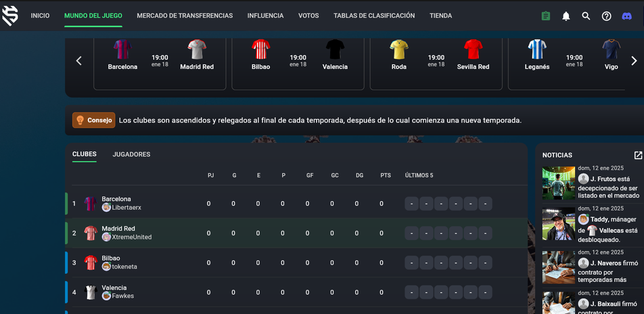Select the Barcelona vs Madrid Red match card
Screen dimensions: 644x314
[x=160, y=64]
